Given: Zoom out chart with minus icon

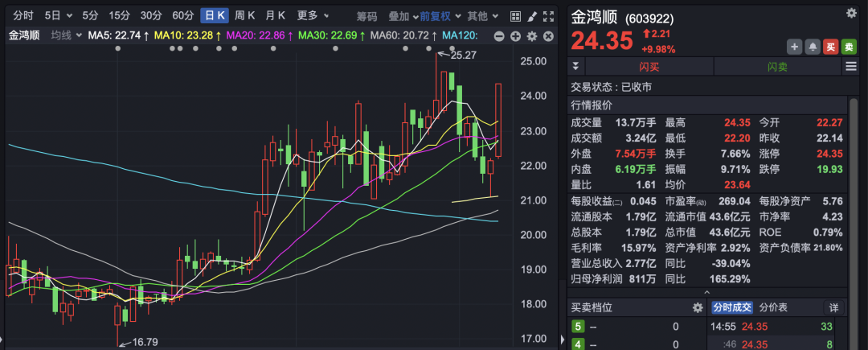Looking at the screenshot, I should pyautogui.click(x=498, y=35).
